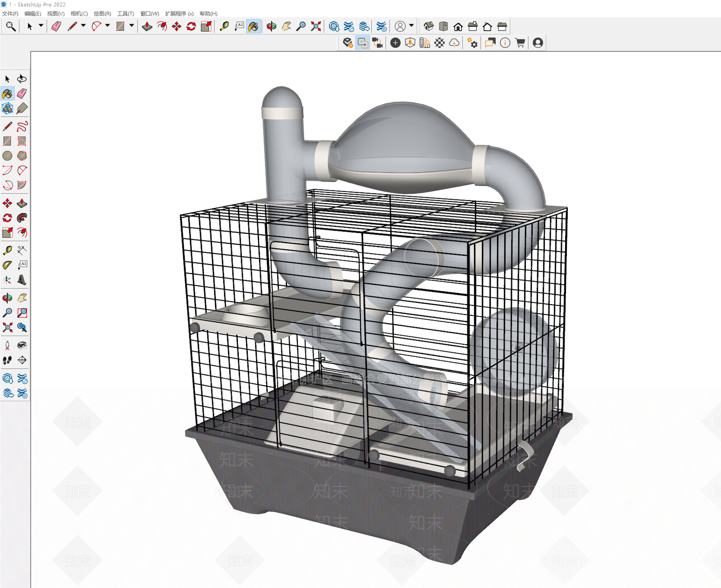Expand the Select tool dropdown arrow

41,26
